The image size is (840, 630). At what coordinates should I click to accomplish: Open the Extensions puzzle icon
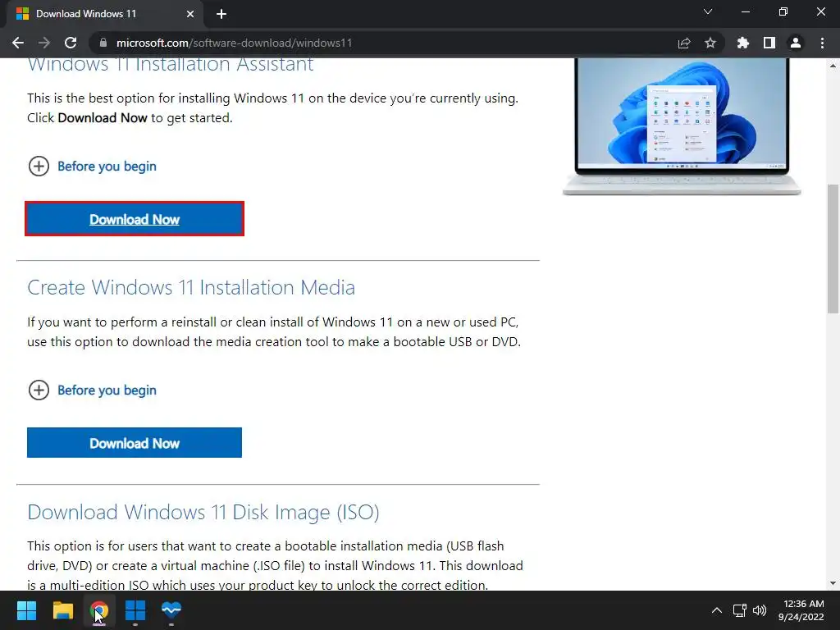(743, 43)
